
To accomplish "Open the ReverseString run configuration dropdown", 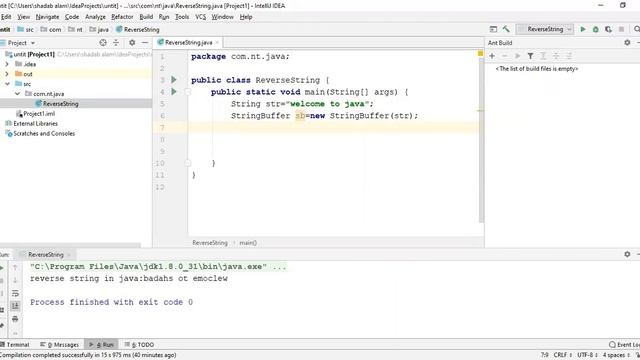I will pyautogui.click(x=545, y=29).
